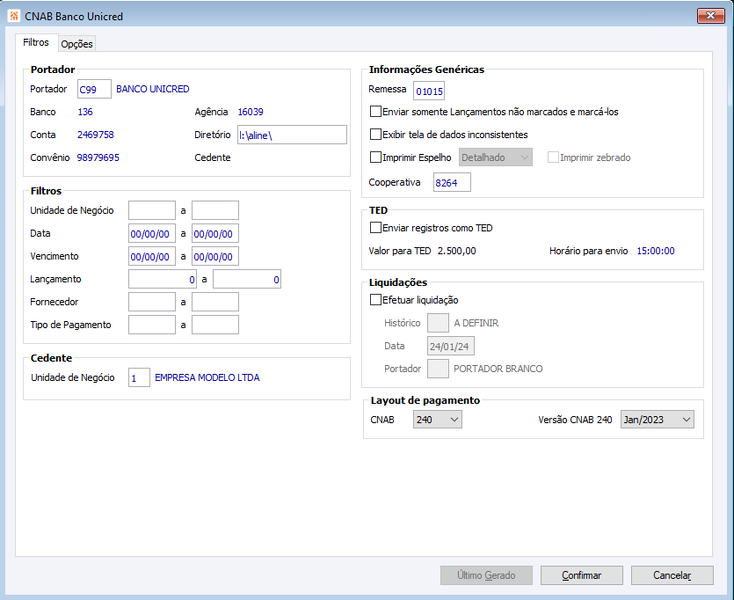Viewport: 734px width, 600px height.
Task: Click the Cancelar button
Action: tap(672, 575)
